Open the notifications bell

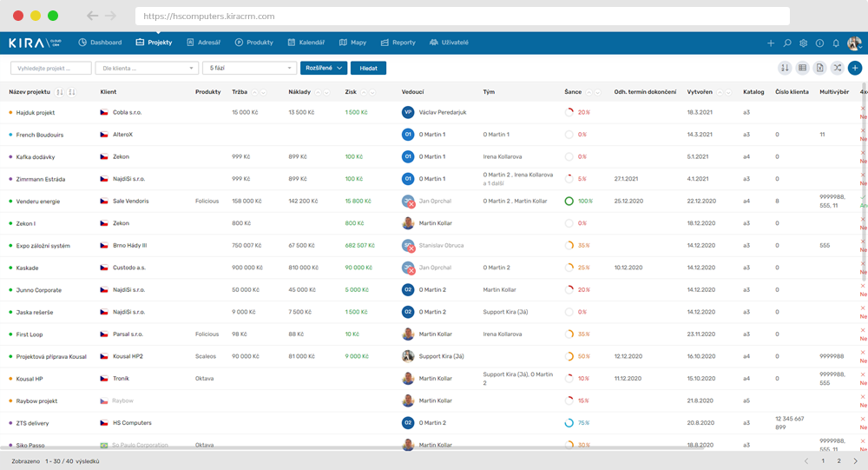836,43
